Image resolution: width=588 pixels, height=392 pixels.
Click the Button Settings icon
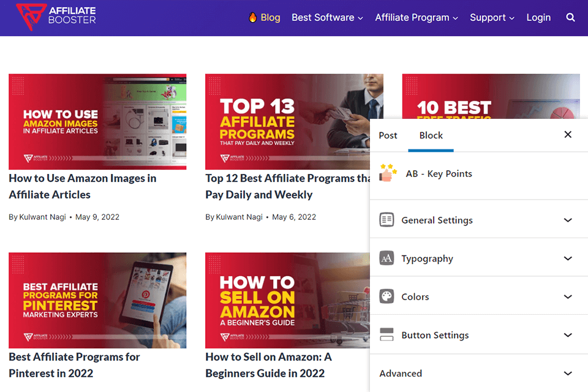[x=386, y=334]
